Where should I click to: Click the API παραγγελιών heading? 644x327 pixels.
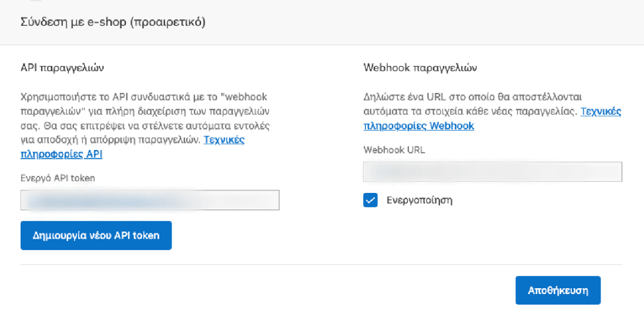pyautogui.click(x=62, y=68)
